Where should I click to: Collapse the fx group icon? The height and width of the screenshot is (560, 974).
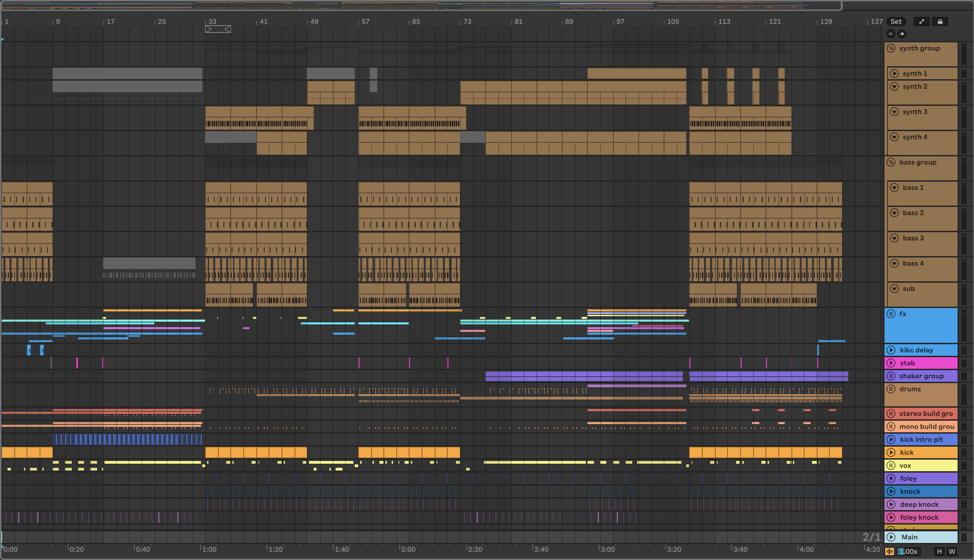click(891, 314)
